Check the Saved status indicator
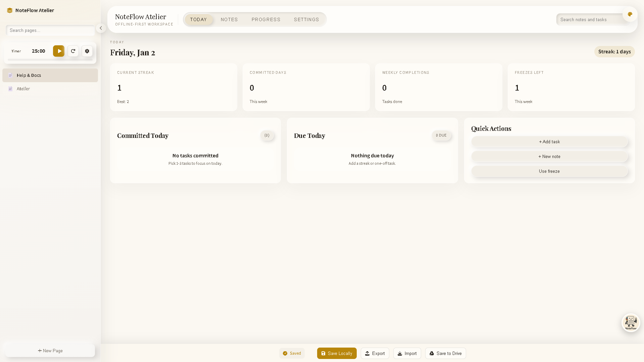Image resolution: width=644 pixels, height=362 pixels. coord(292,353)
